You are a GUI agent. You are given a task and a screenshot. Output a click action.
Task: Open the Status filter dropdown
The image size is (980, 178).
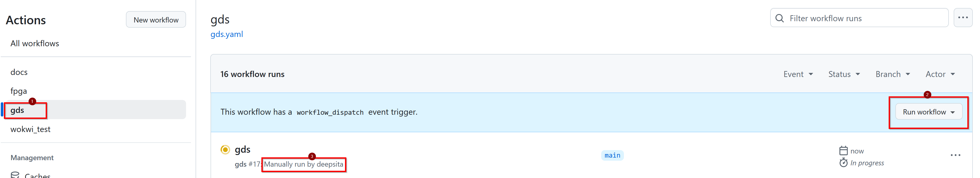coord(844,74)
